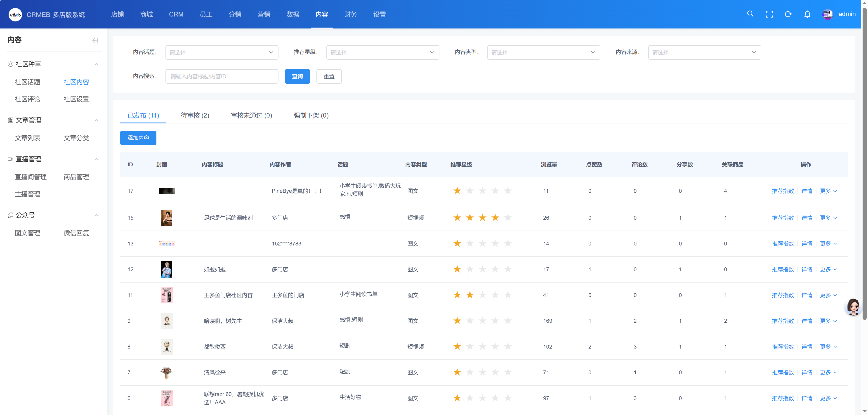The image size is (868, 415).
Task: Click the refresh page icon
Action: tap(788, 14)
